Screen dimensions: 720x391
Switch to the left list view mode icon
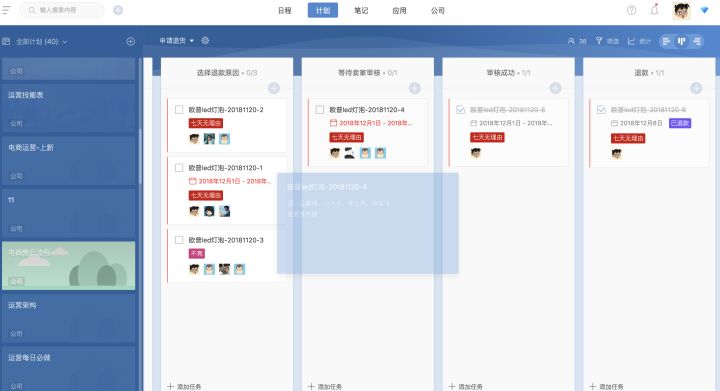tap(666, 41)
